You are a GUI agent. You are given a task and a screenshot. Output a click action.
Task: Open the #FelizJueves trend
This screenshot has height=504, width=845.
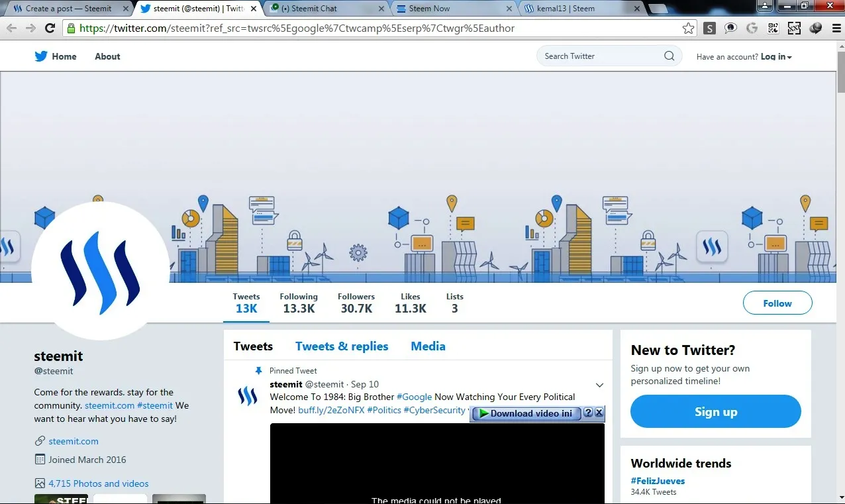pyautogui.click(x=658, y=481)
